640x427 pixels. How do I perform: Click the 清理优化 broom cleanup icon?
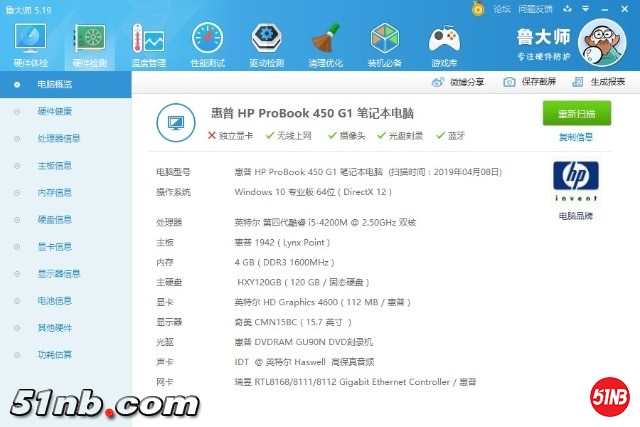tap(324, 42)
